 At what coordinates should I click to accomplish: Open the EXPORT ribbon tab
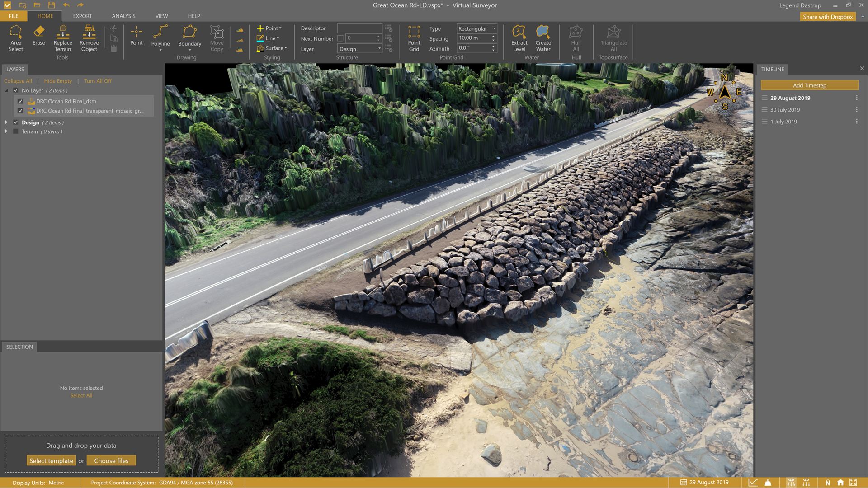[82, 16]
